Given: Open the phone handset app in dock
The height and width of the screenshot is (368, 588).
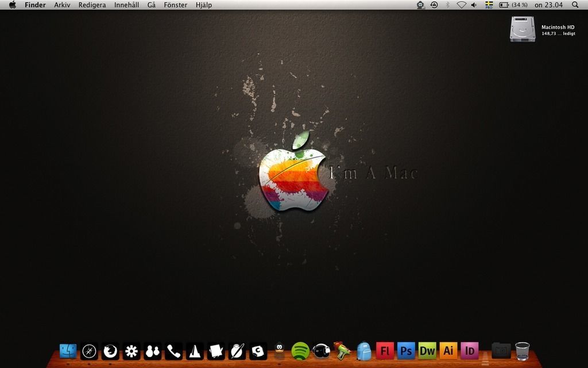Looking at the screenshot, I should point(174,351).
